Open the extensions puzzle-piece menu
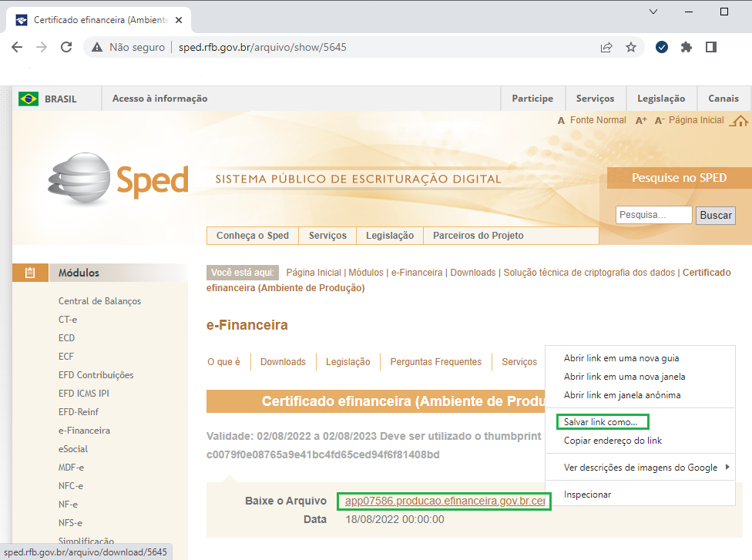This screenshot has width=752, height=560. [x=687, y=47]
